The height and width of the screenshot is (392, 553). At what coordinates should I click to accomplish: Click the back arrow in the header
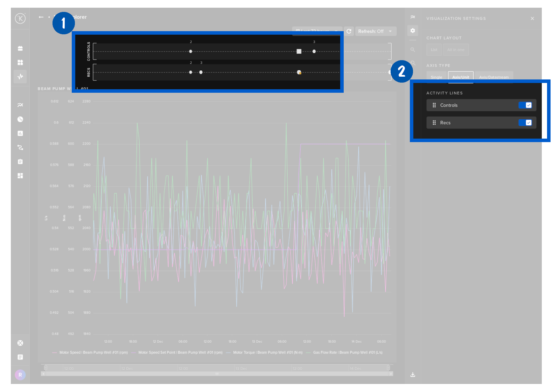41,17
